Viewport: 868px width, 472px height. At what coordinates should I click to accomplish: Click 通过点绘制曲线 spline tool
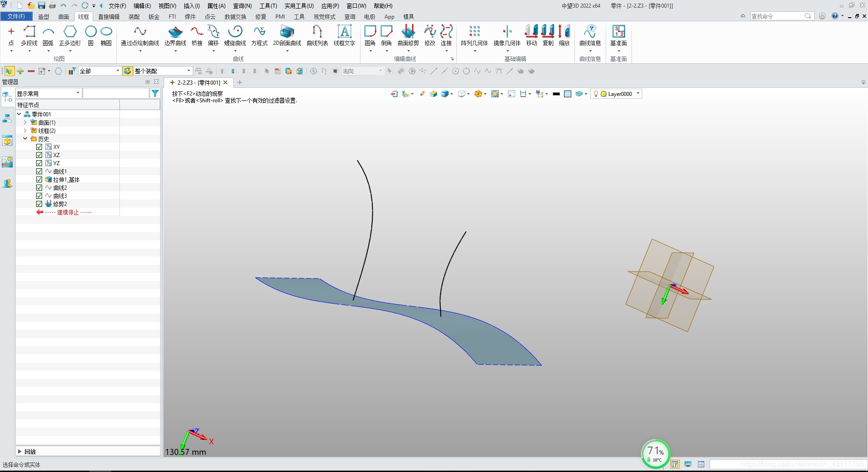(140, 35)
